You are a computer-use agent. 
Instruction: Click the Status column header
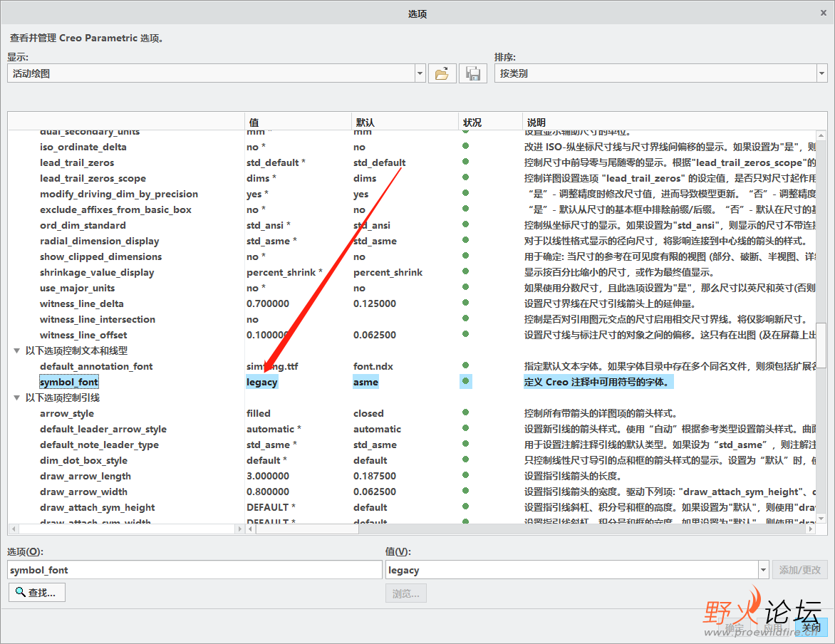point(490,123)
